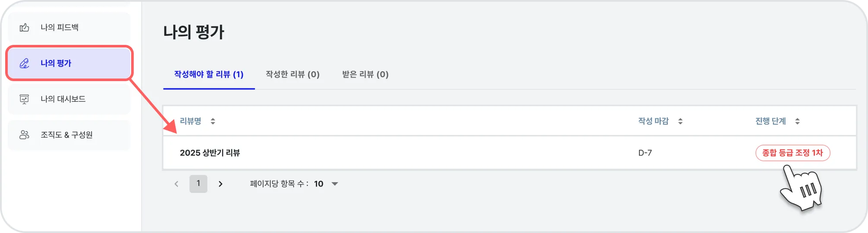Open the 2025 상반기 리뷰 row
Viewport: 868px width, 233px height.
[x=509, y=153]
